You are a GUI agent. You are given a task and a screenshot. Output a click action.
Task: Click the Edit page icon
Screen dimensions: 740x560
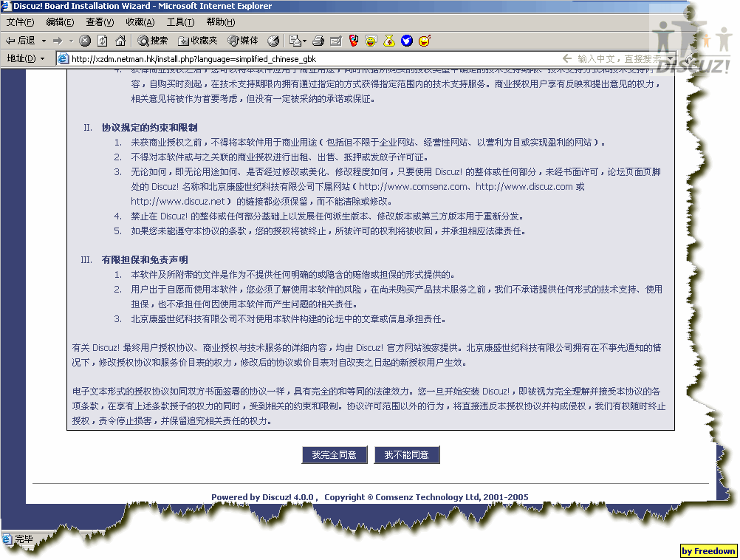[x=336, y=41]
